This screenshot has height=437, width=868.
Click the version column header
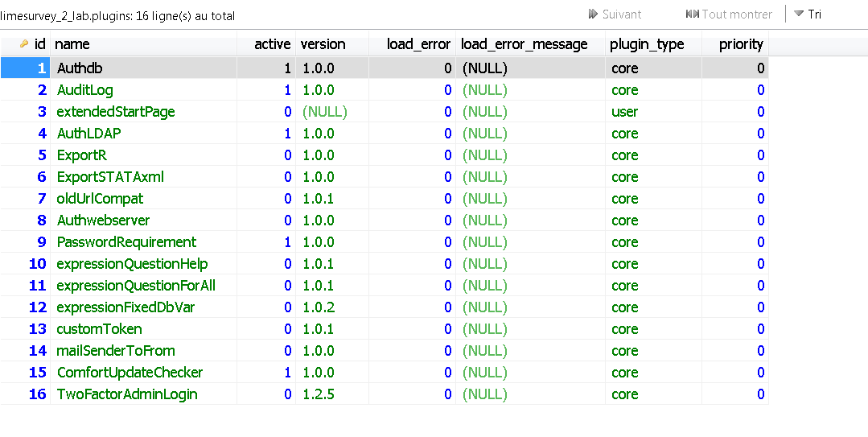pyautogui.click(x=323, y=44)
